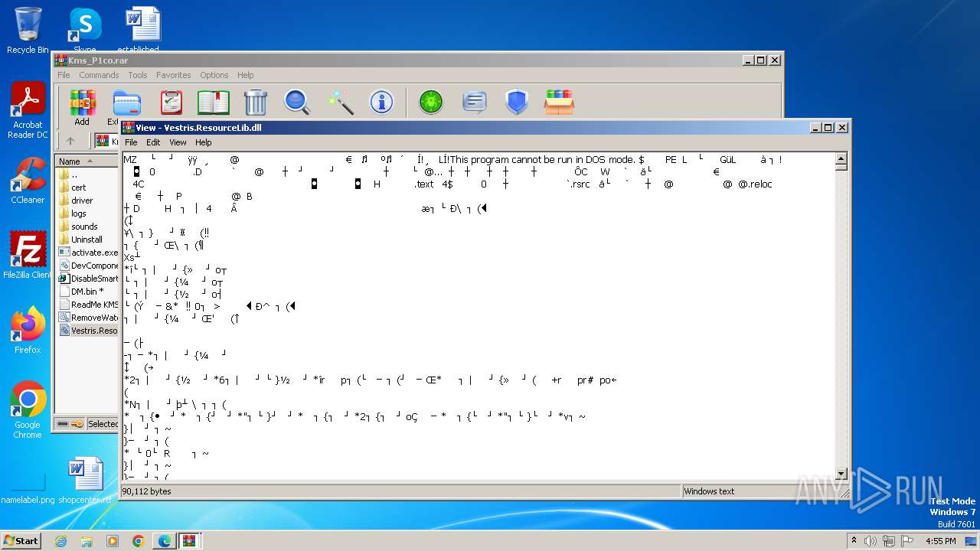Select the sounds folder in file list

tap(84, 226)
